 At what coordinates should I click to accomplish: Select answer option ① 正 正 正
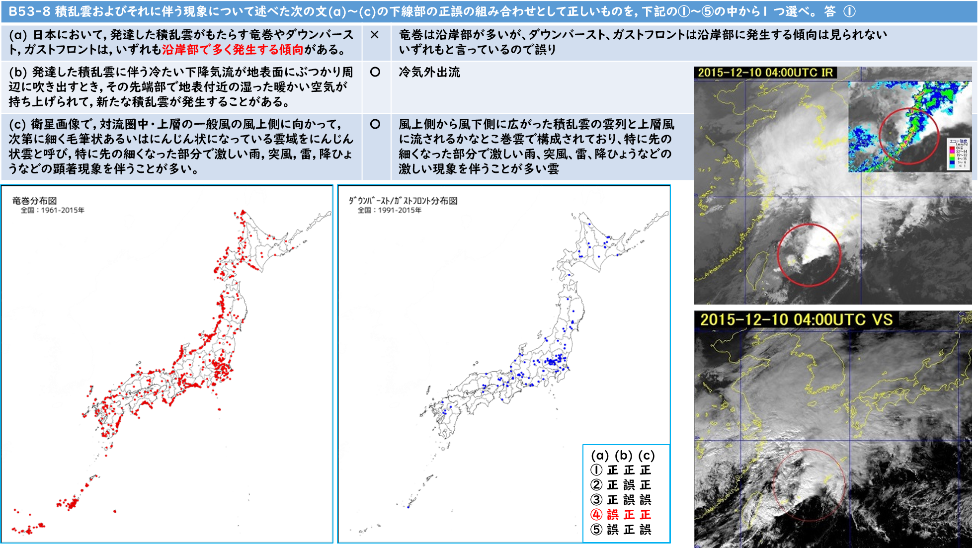[621, 470]
